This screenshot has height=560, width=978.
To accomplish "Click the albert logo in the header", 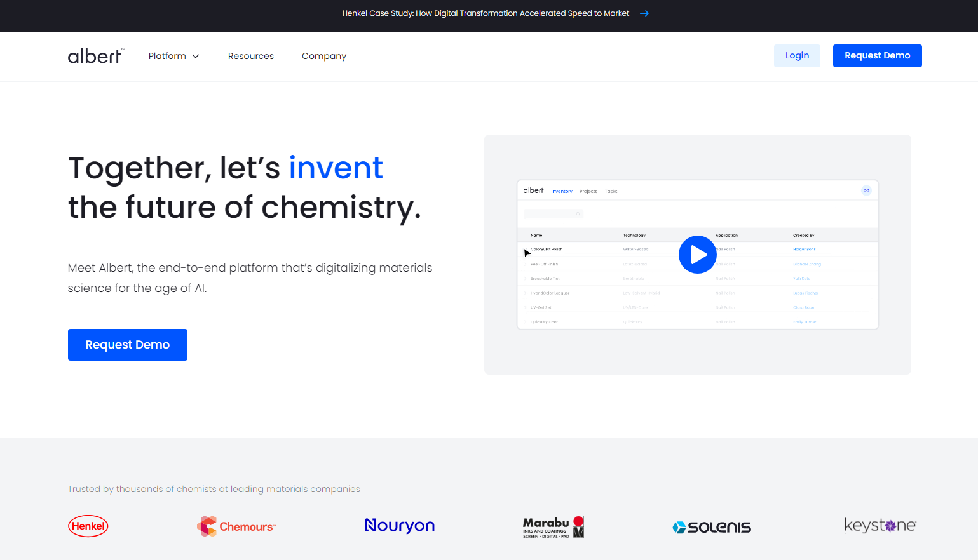I will (95, 56).
